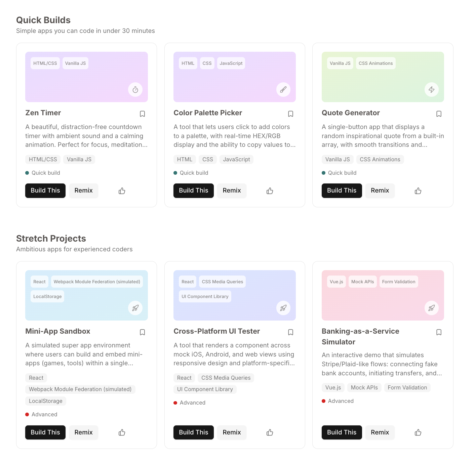Select the paintbrush icon on Color Palette Picker
The image size is (476, 461).
tap(283, 90)
